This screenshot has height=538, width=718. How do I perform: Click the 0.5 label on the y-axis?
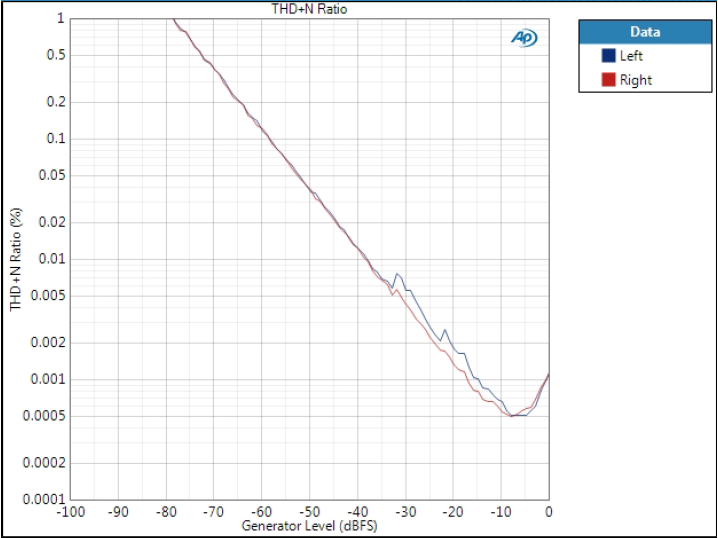(56, 55)
